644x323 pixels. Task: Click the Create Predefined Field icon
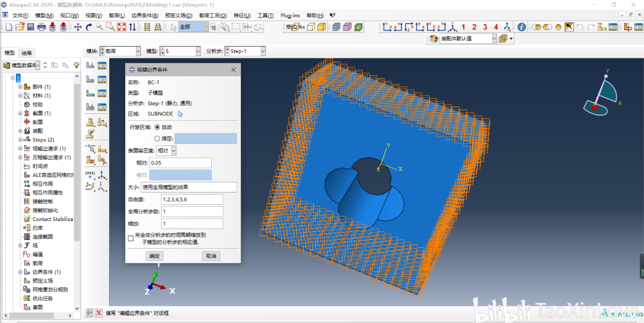point(90,93)
